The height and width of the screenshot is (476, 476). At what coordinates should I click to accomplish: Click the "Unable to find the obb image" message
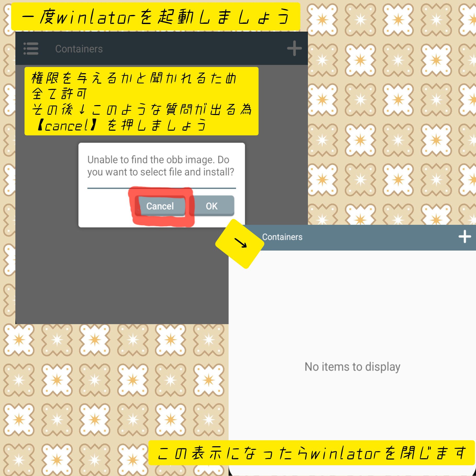pos(161,166)
